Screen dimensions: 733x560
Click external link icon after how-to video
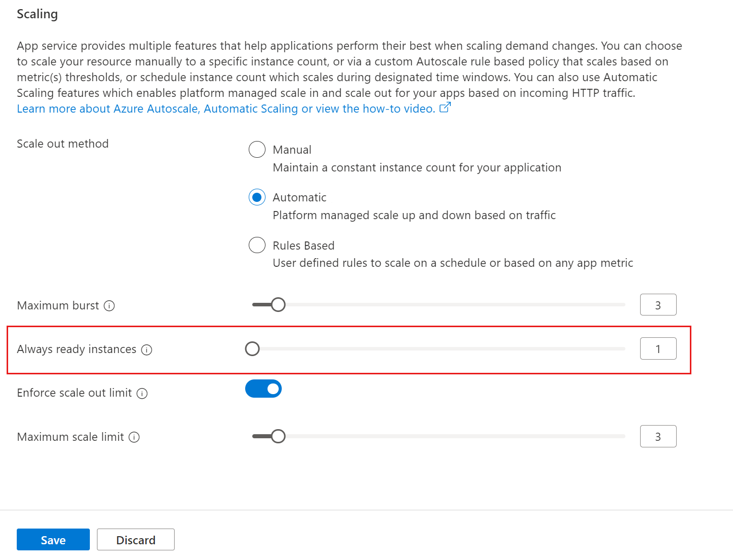pos(445,108)
